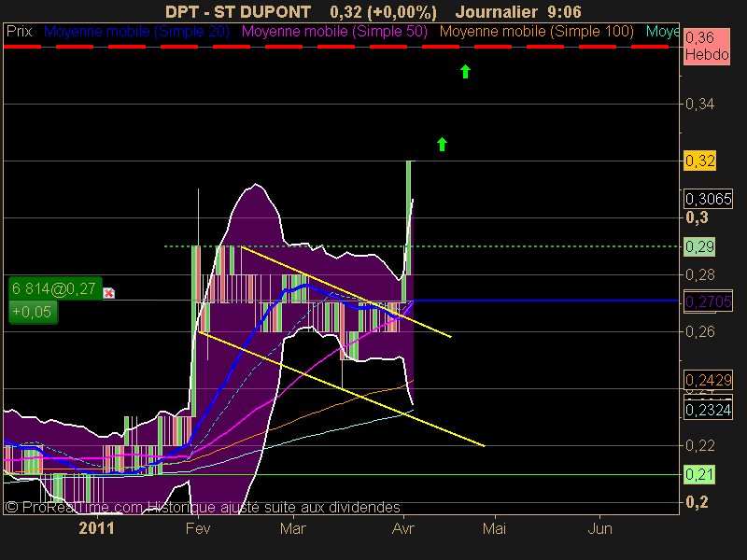Select the yellow 0,32 current price label
747x560 pixels.
(699, 161)
